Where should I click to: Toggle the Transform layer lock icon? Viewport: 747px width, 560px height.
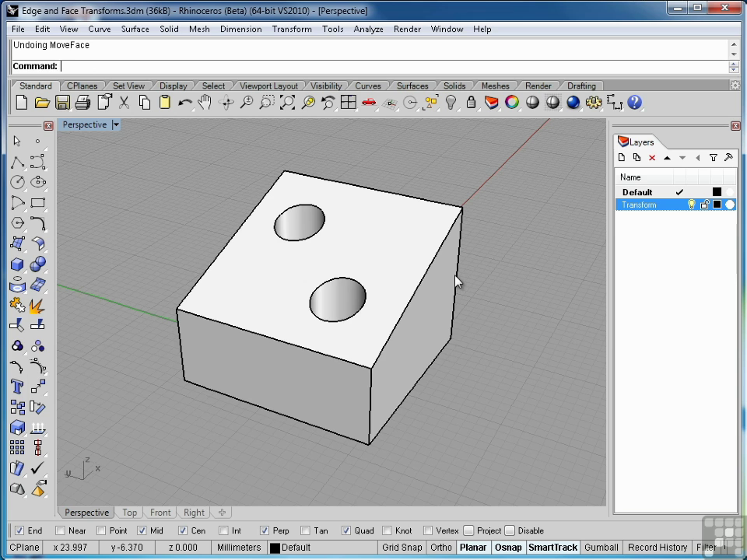(x=705, y=205)
